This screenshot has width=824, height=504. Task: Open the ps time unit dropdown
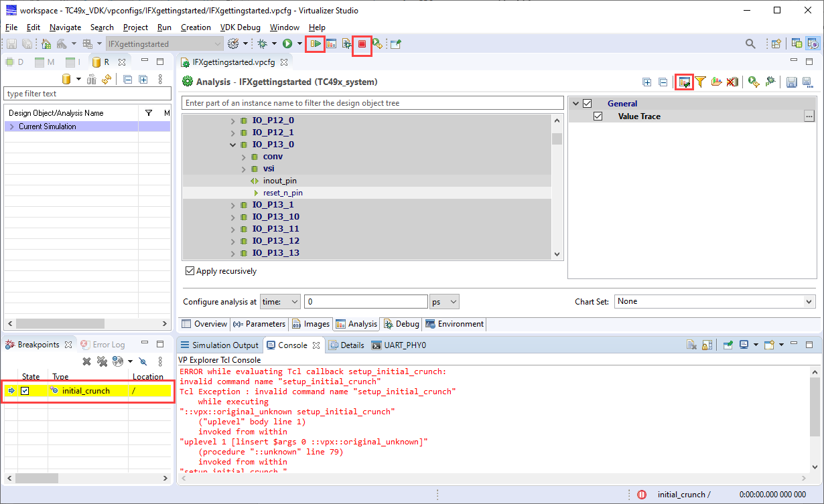(x=444, y=302)
